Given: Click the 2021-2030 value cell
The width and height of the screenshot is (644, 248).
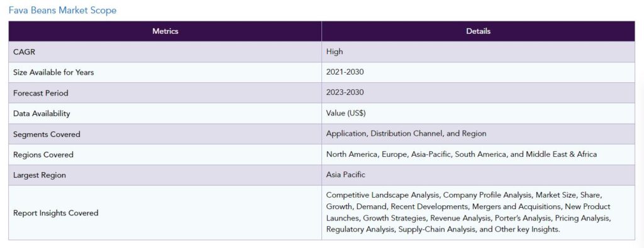Looking at the screenshot, I should click(478, 72).
